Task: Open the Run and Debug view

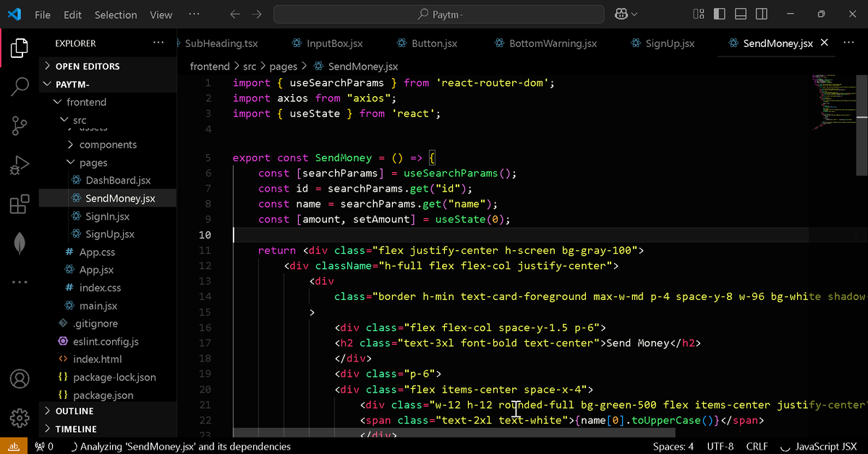Action: pos(20,166)
